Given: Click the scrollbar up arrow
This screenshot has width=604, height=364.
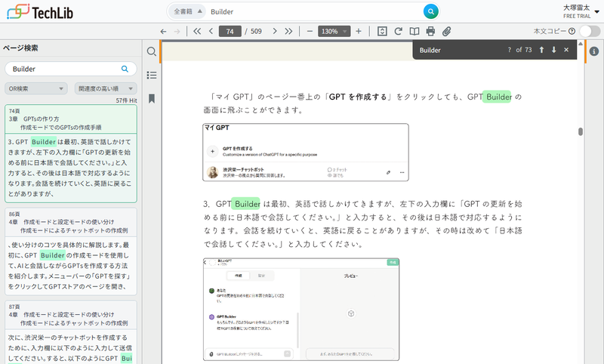Looking at the screenshot, I should [x=581, y=44].
